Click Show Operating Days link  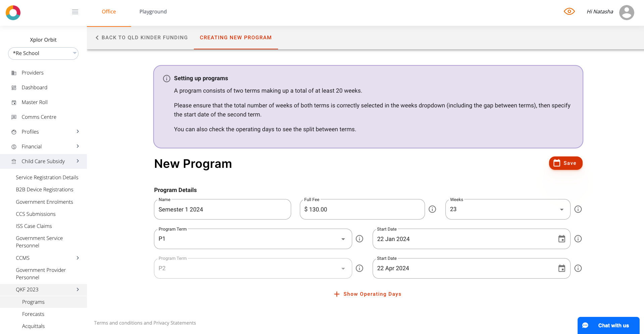[368, 294]
